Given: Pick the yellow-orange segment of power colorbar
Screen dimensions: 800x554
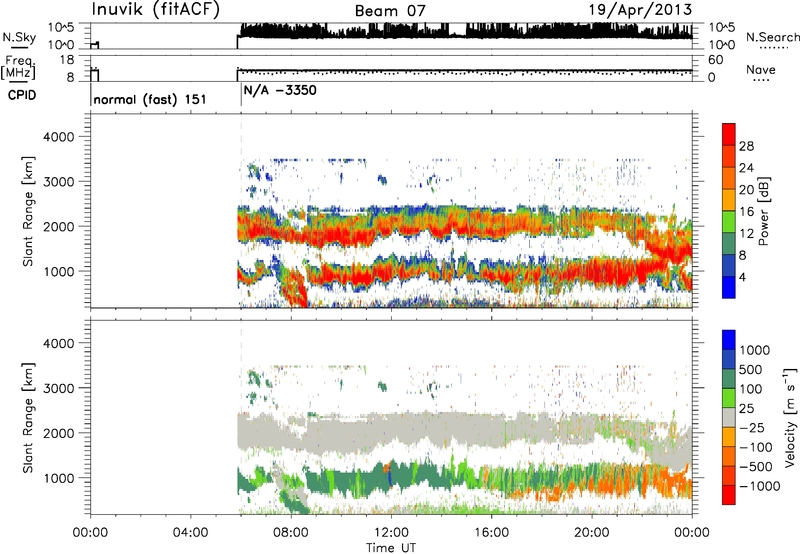Looking at the screenshot, I should [x=729, y=200].
